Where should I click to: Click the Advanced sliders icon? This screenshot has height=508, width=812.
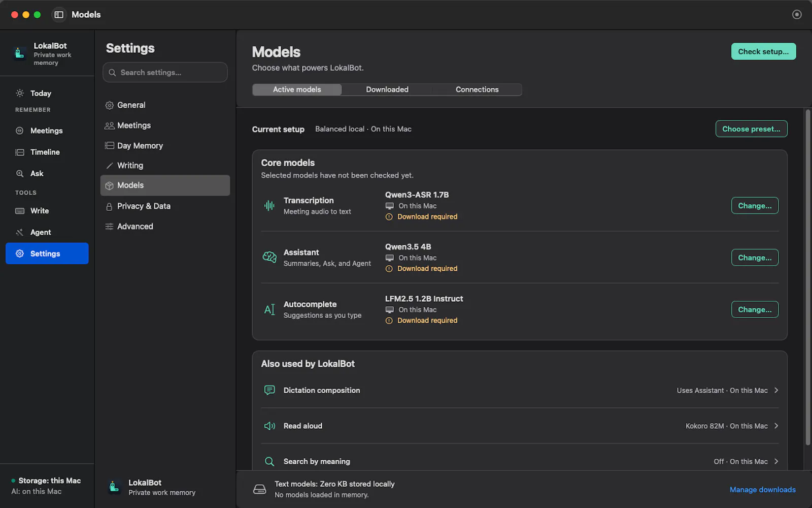109,227
